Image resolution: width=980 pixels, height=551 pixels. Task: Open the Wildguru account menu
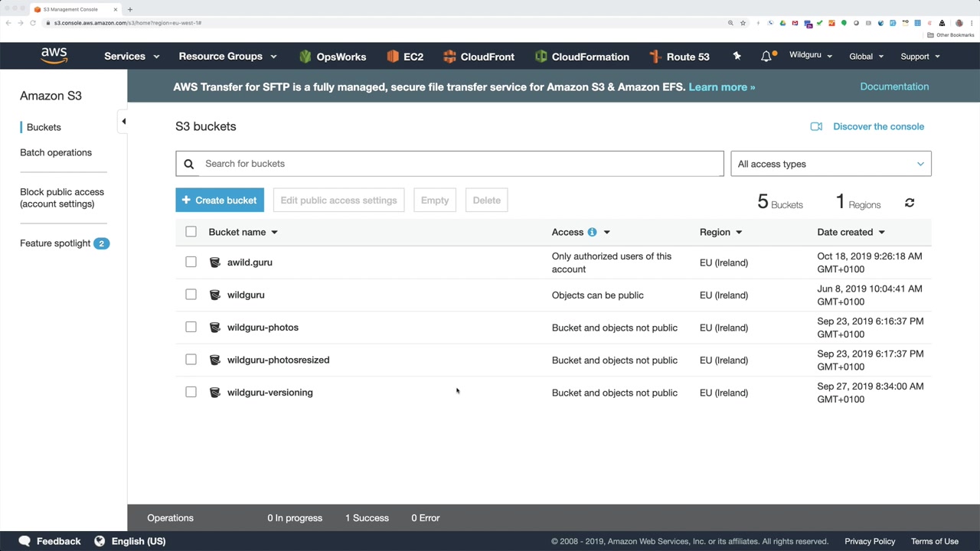(811, 56)
